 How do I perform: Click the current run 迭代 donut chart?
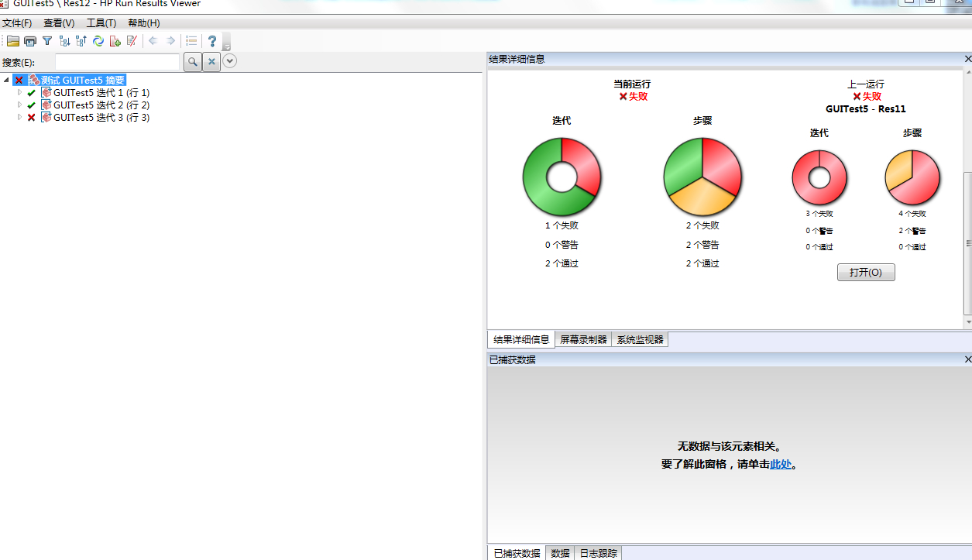click(562, 177)
